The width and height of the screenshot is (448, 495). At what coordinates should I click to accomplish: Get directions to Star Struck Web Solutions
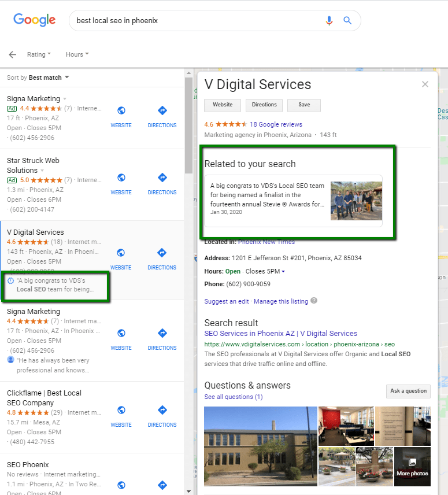coord(162,184)
